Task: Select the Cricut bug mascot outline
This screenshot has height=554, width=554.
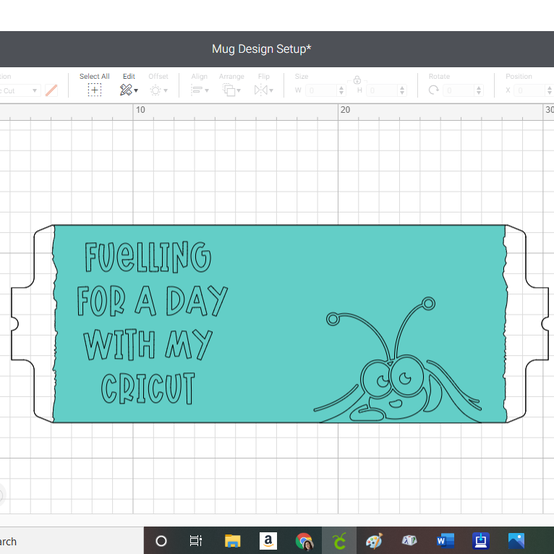Action: (397, 360)
